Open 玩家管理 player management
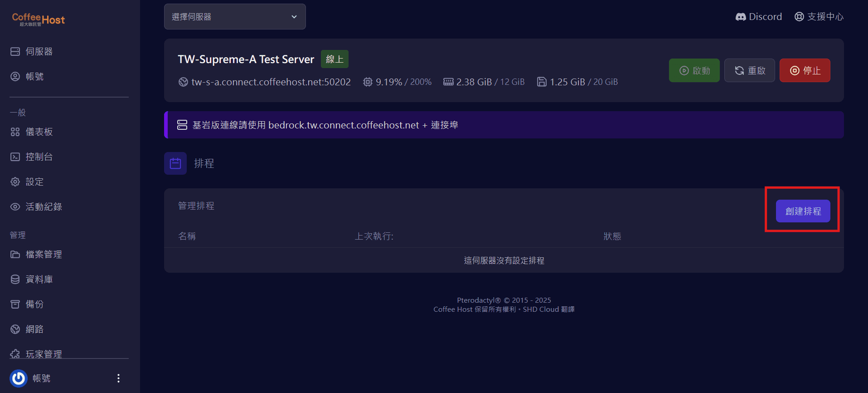The image size is (868, 393). pos(36,354)
